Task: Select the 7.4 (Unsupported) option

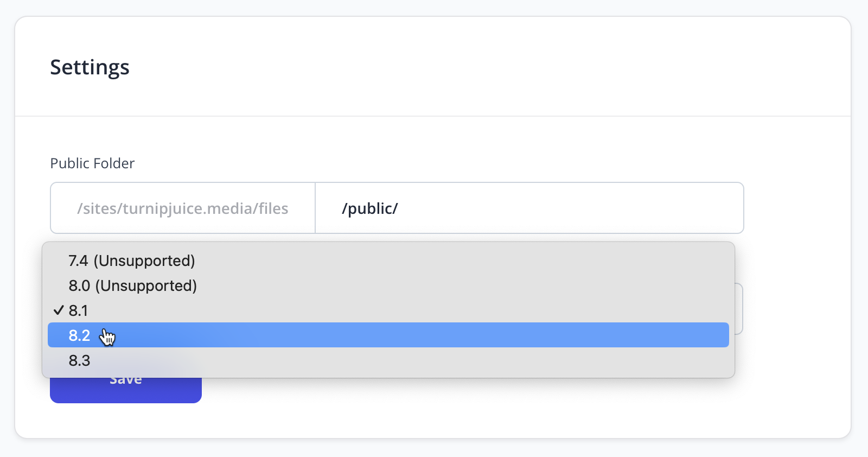Action: click(x=388, y=261)
